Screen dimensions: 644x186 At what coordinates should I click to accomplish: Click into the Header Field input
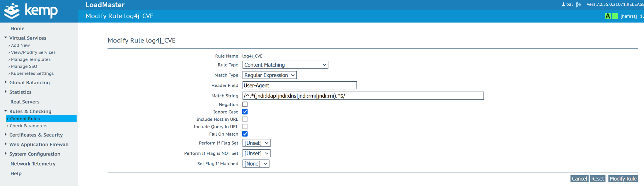coord(299,85)
